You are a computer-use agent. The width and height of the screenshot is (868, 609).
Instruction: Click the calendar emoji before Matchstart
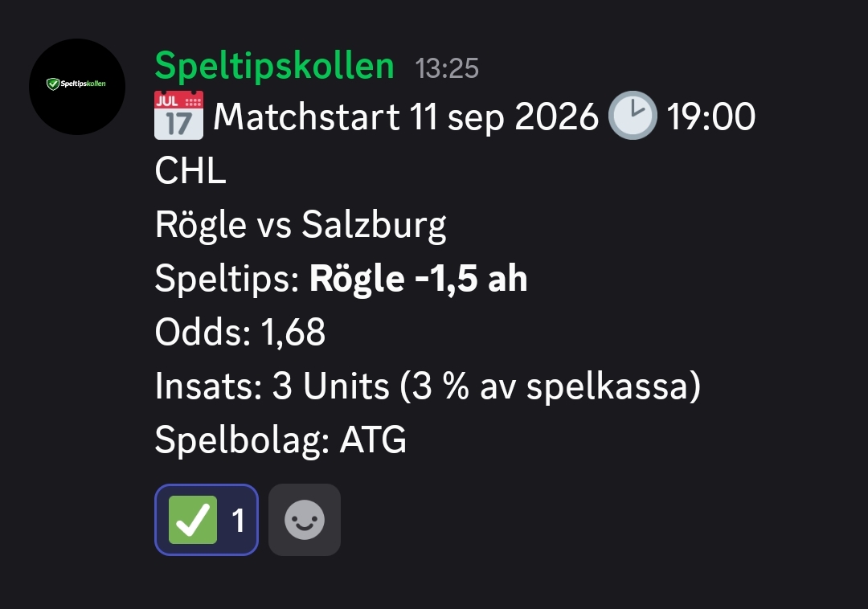(178, 115)
